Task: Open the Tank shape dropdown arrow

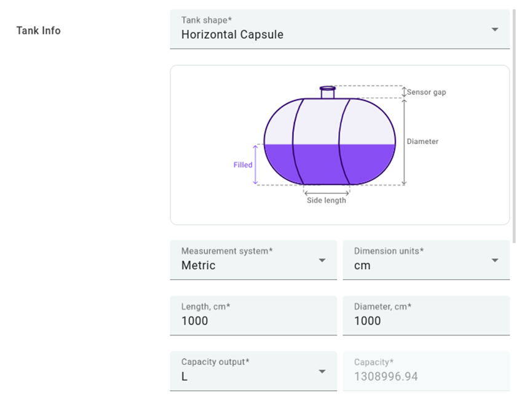Action: pyautogui.click(x=494, y=30)
